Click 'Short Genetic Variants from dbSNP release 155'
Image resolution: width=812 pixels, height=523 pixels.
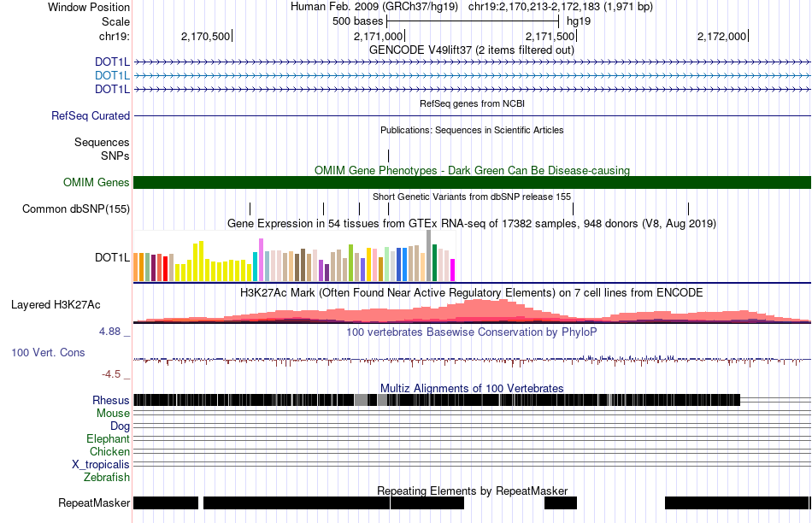click(472, 197)
